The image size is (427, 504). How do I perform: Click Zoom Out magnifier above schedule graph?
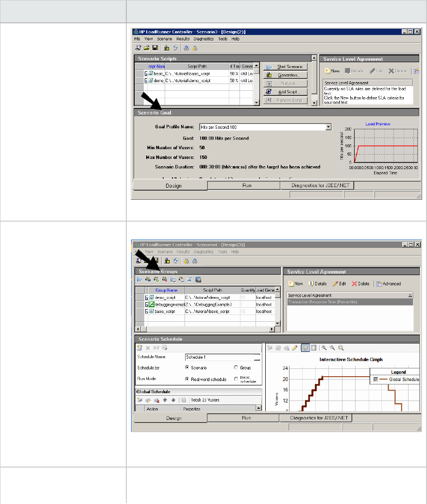[x=332, y=348]
